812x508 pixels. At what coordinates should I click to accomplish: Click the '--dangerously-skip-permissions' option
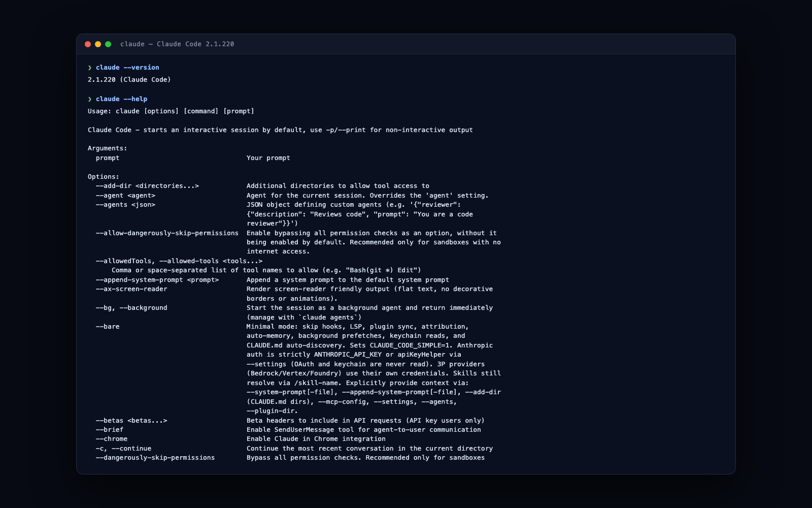[x=155, y=458]
